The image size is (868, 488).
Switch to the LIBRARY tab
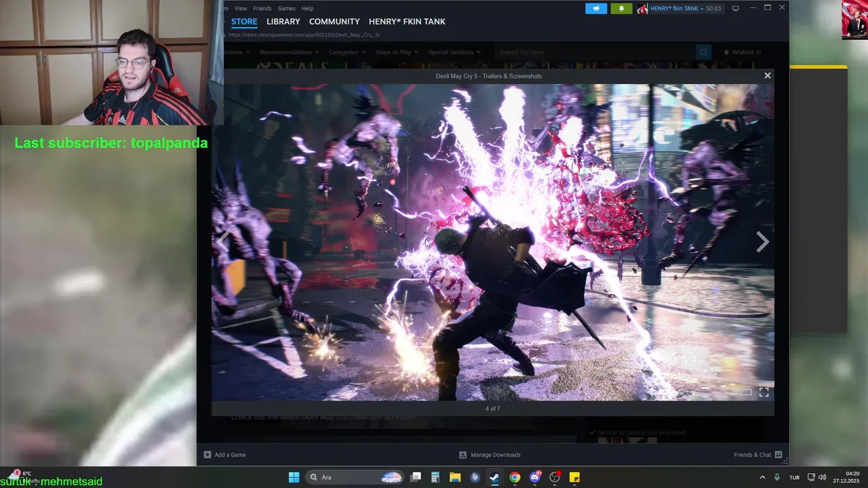(283, 22)
